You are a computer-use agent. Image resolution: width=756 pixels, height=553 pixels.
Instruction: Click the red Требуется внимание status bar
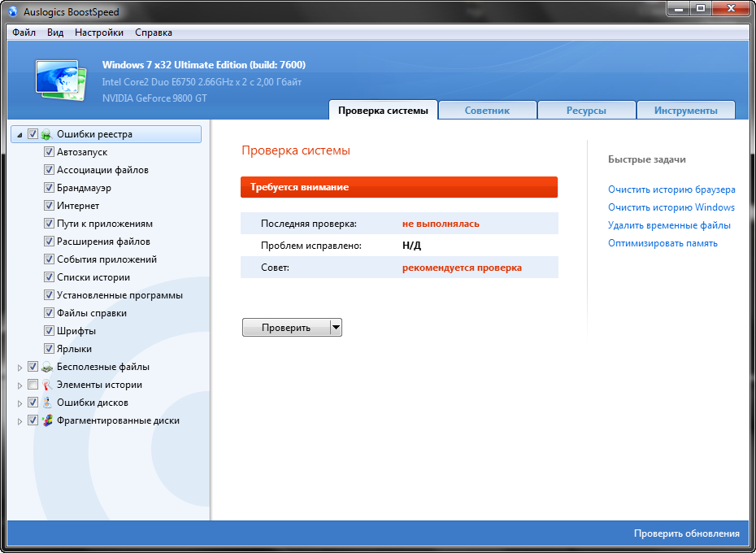(x=399, y=187)
